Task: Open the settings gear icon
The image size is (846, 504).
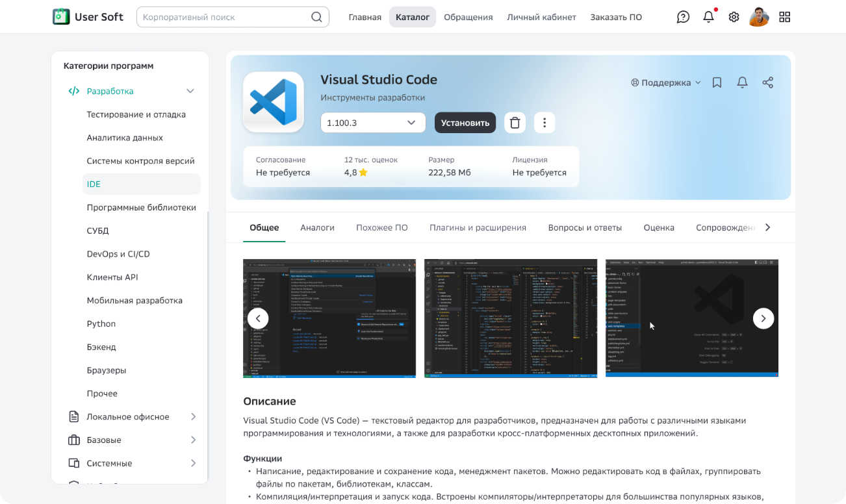Action: 734,17
